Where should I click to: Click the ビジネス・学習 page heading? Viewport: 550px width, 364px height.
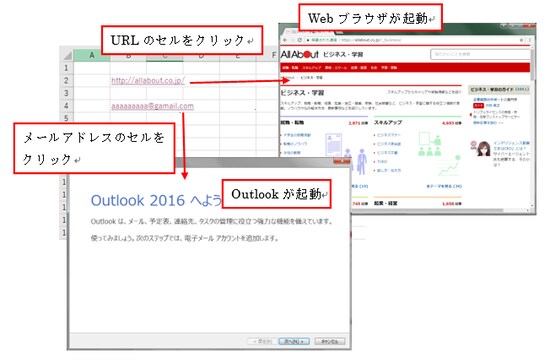click(x=302, y=93)
